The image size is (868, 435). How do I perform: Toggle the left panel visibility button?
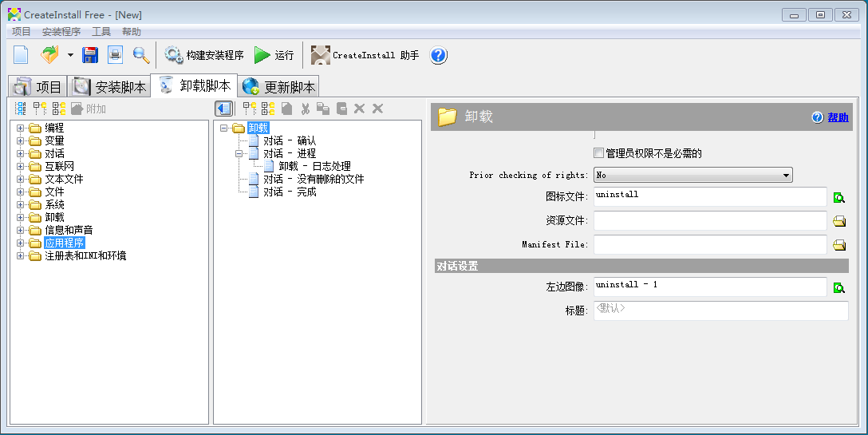tap(224, 109)
